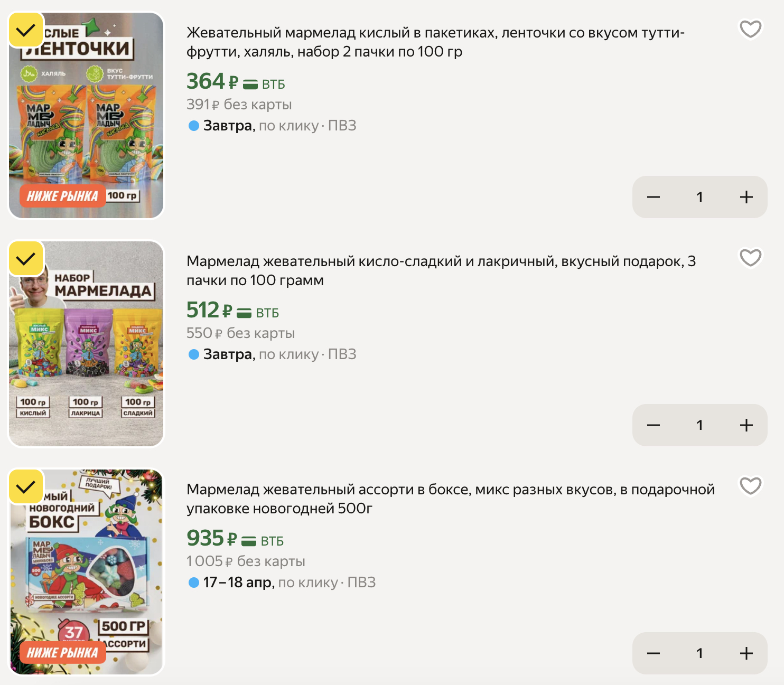Open the sour-sweet and licorice marmalade title

tap(441, 270)
